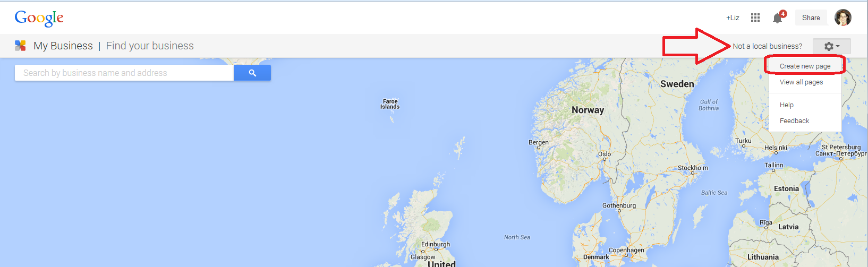Go to the Google logo home
This screenshot has height=267, width=868.
[x=39, y=18]
